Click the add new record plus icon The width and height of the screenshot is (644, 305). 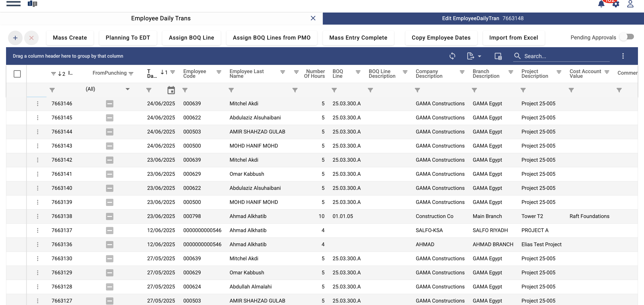pyautogui.click(x=15, y=38)
